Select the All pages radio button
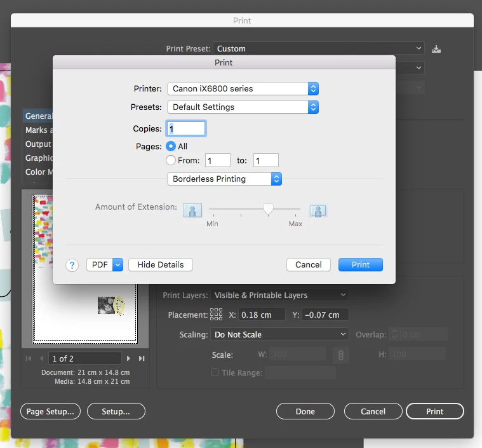The width and height of the screenshot is (482, 448). pyautogui.click(x=171, y=146)
